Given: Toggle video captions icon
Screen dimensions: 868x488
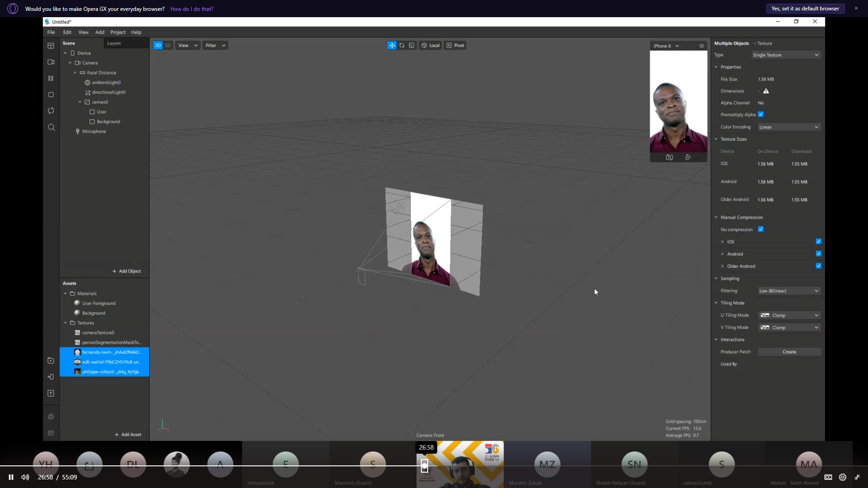Looking at the screenshot, I should 828,477.
